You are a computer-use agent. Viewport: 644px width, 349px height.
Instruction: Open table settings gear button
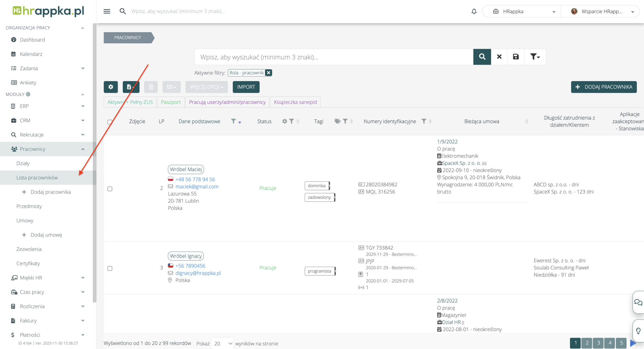(111, 87)
